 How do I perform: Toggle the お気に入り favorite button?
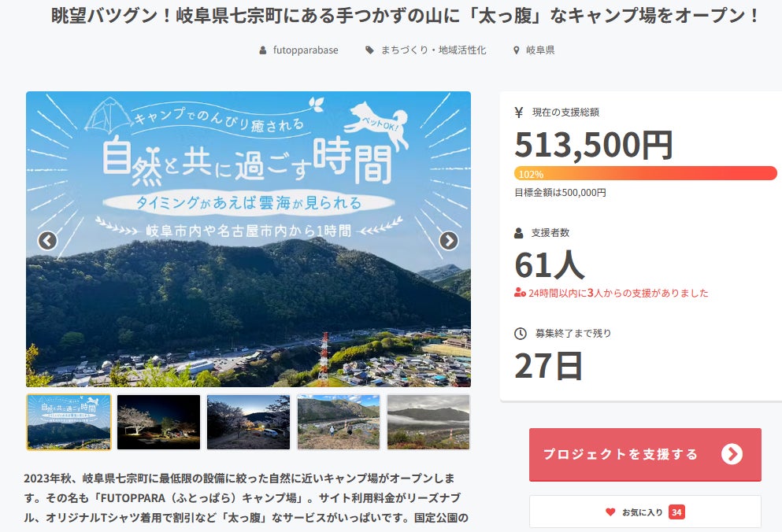coord(645,512)
